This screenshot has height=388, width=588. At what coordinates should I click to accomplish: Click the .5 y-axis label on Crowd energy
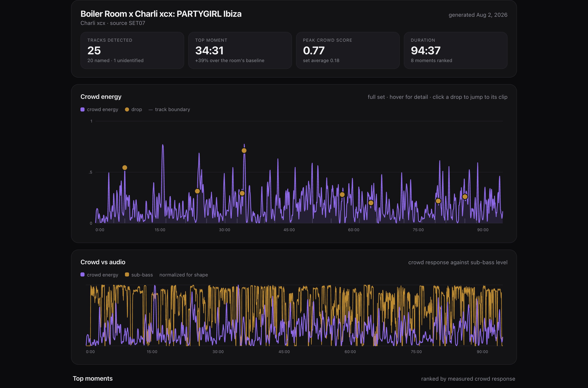click(90, 172)
